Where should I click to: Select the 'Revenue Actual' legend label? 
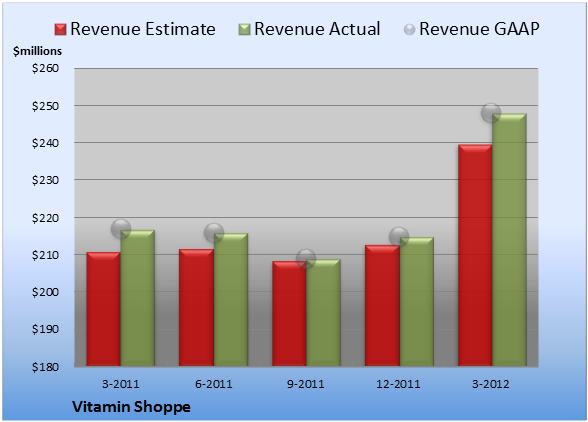coord(317,29)
